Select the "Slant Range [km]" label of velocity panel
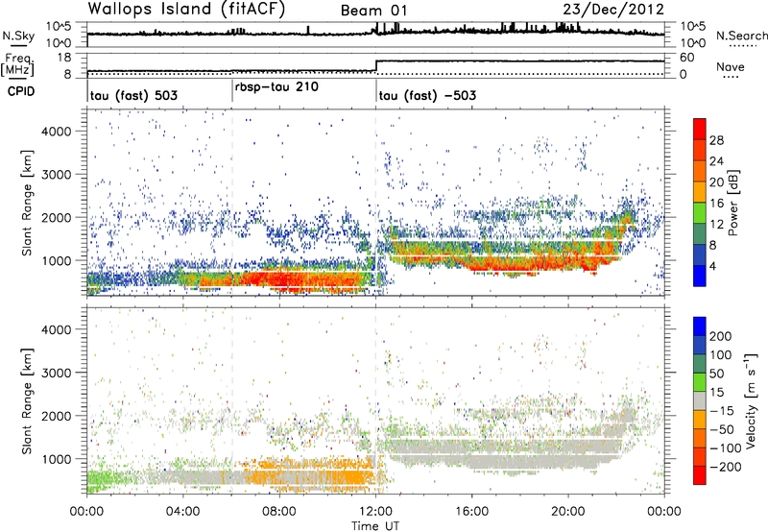Screen dimensions: 768x532 [x=27, y=401]
